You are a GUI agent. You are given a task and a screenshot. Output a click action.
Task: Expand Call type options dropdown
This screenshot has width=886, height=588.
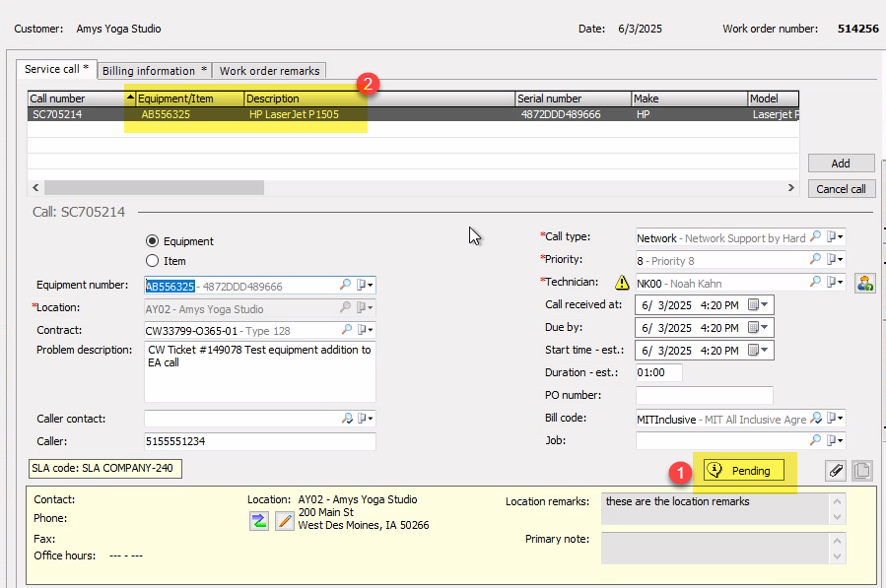pos(835,236)
